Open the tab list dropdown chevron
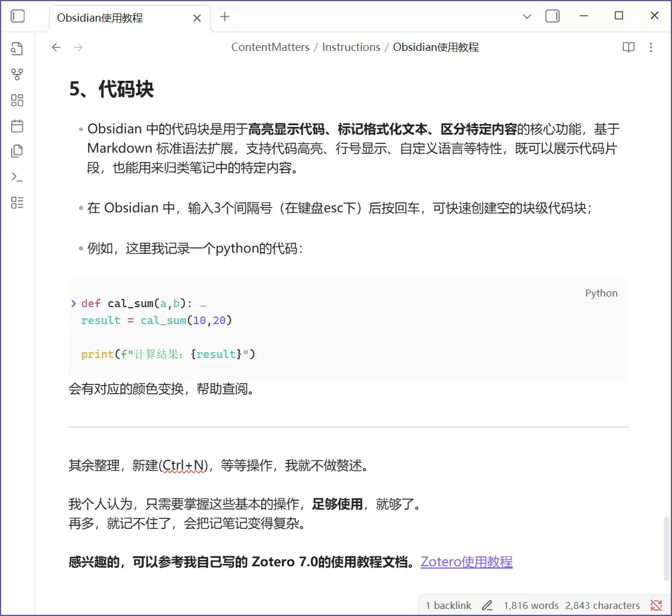Screen dimensions: 672x616 pos(527,16)
